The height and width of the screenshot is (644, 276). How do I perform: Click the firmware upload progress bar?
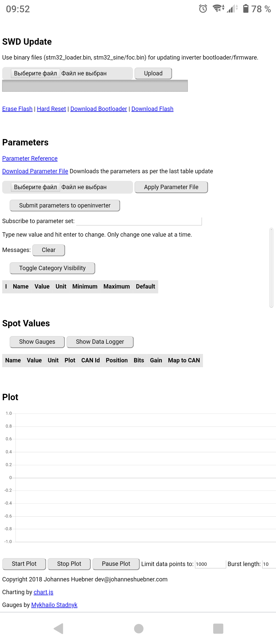click(95, 86)
